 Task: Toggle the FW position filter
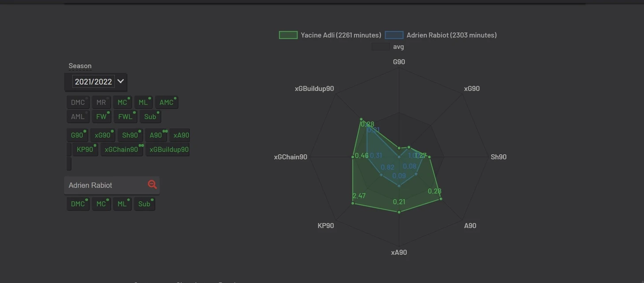click(101, 116)
